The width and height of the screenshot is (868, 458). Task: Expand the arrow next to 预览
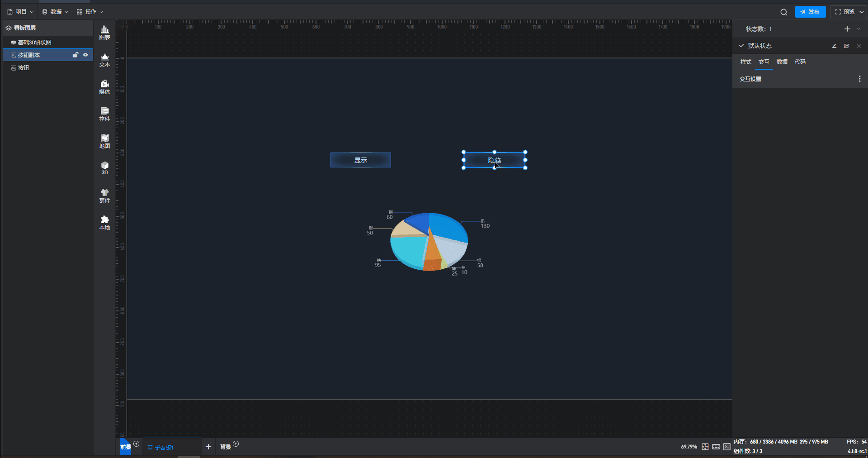click(861, 12)
